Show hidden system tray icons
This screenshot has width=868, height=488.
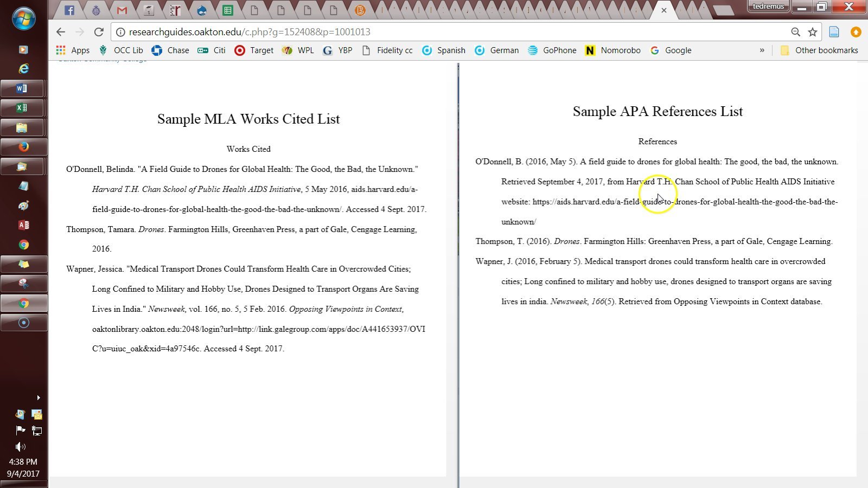tap(38, 397)
